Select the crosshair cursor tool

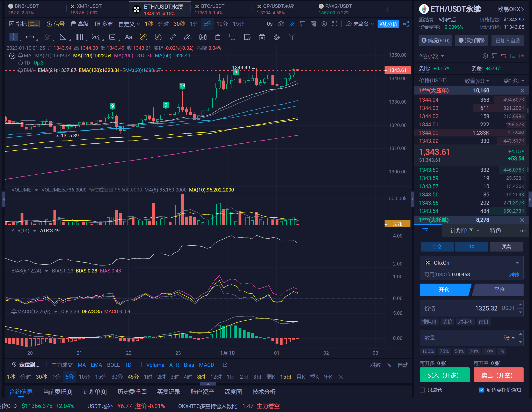(13, 37)
